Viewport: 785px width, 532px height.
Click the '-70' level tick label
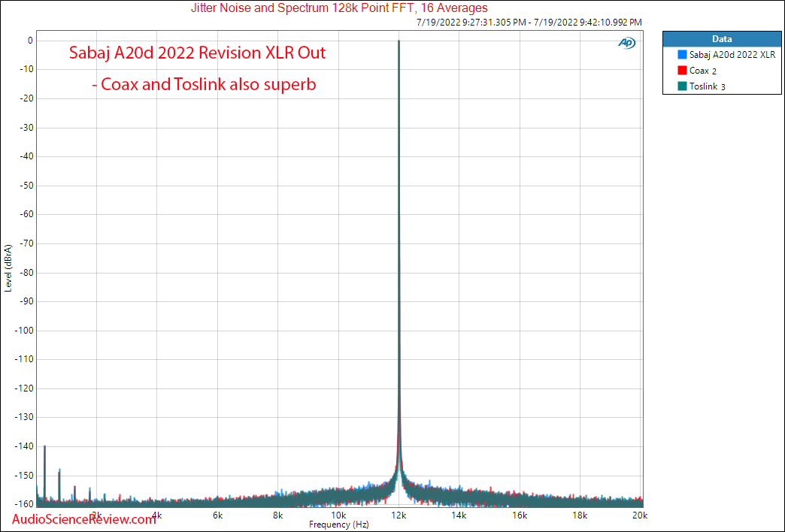(26, 243)
